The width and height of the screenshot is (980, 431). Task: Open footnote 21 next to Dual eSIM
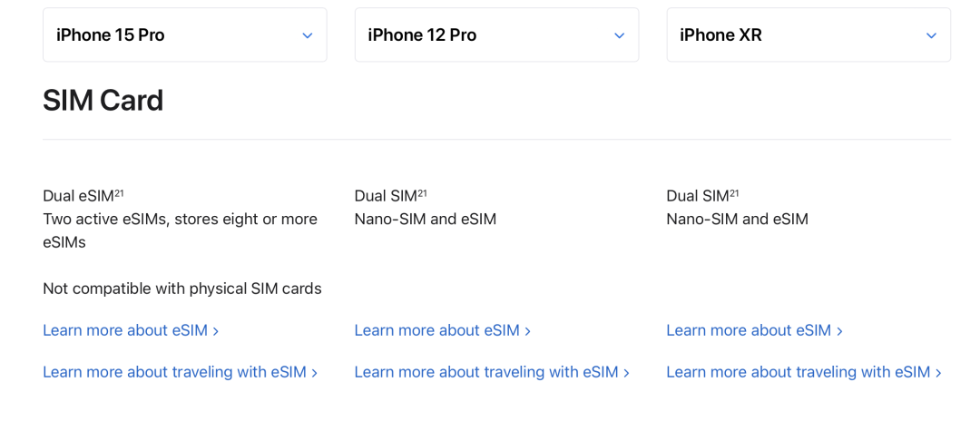coord(120,193)
